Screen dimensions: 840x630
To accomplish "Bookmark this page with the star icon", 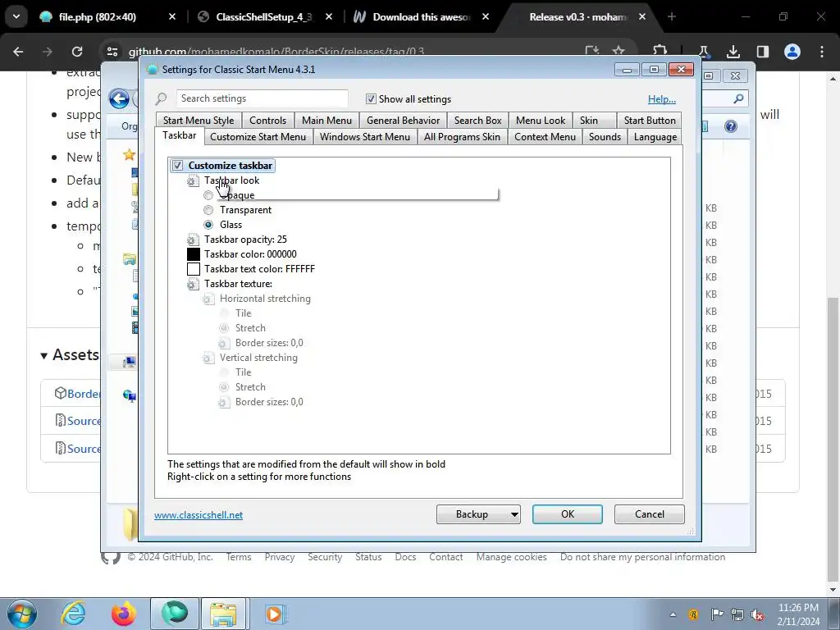I will [619, 51].
